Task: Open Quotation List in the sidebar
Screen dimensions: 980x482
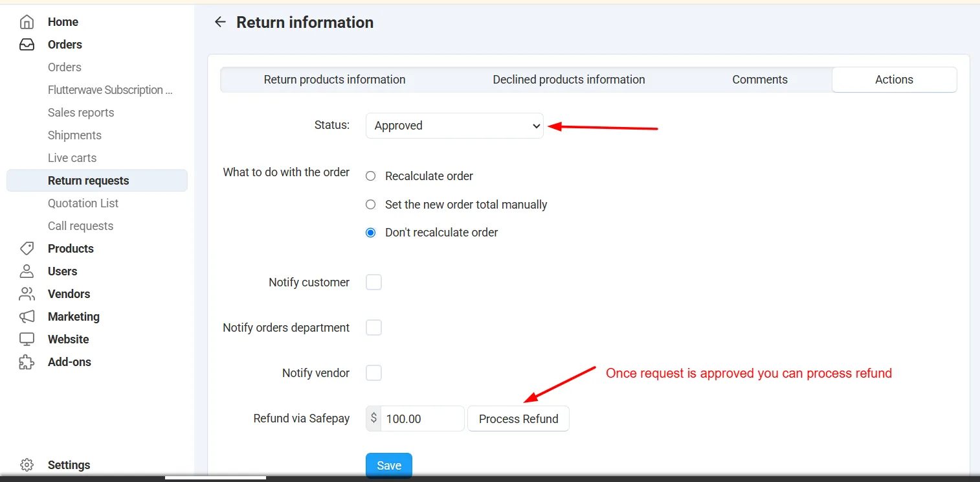Action: point(83,203)
